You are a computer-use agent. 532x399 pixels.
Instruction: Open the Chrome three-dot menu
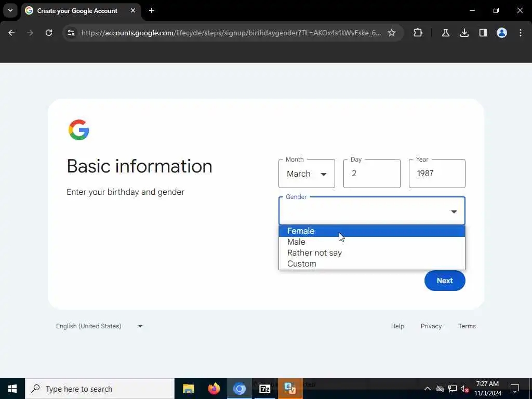point(521,33)
